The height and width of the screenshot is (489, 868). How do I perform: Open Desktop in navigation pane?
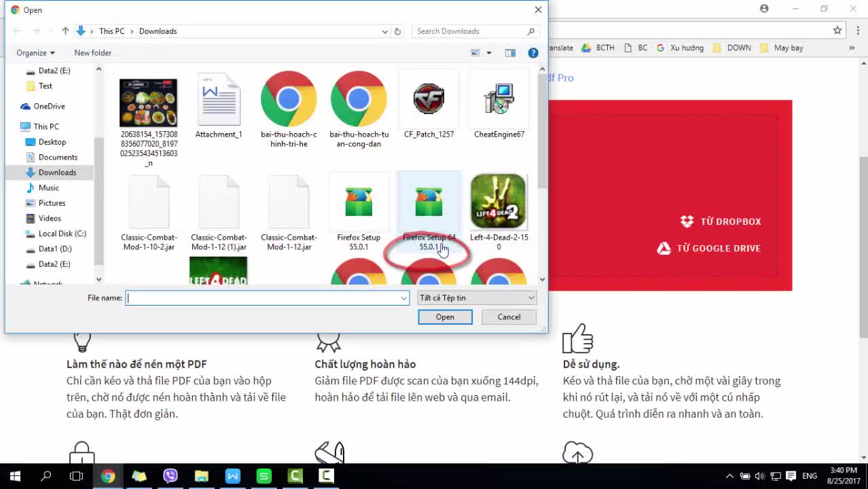click(x=52, y=142)
